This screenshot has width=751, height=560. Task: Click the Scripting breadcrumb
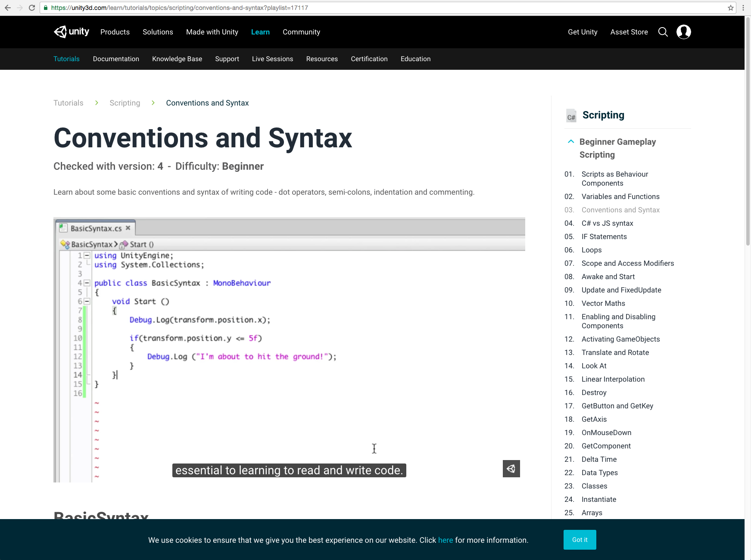(x=125, y=103)
